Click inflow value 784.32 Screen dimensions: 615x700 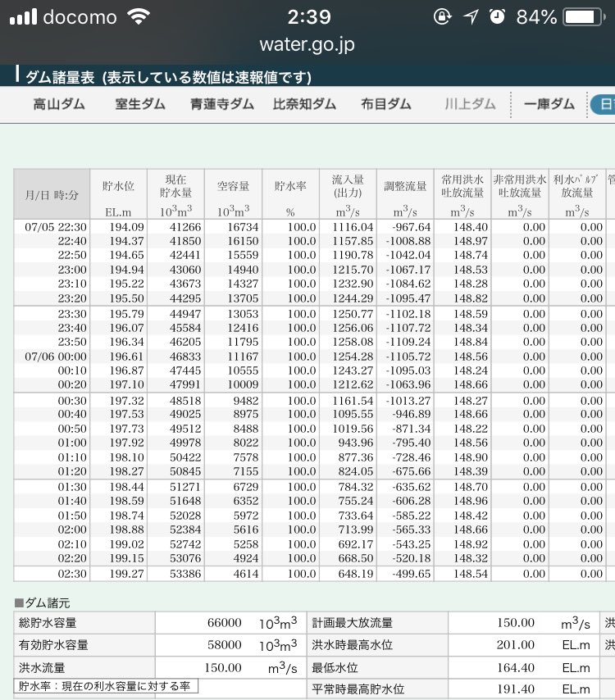pyautogui.click(x=356, y=487)
